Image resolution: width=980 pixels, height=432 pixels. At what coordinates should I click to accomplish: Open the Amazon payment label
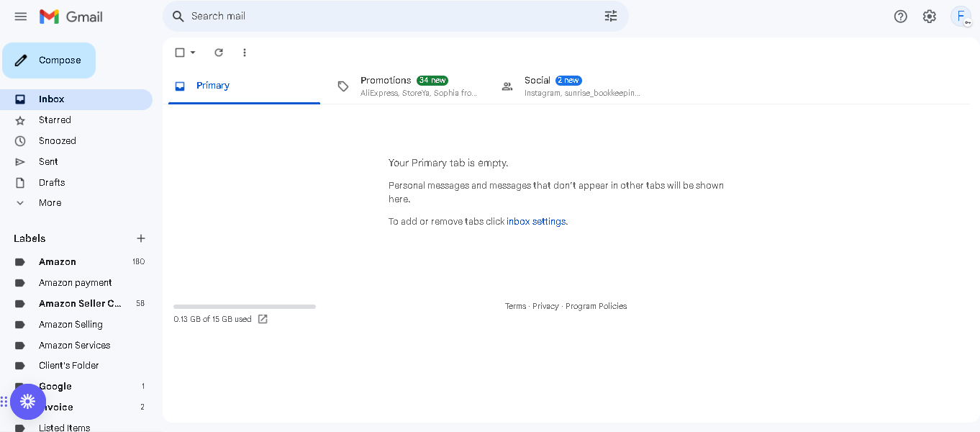[x=76, y=283]
